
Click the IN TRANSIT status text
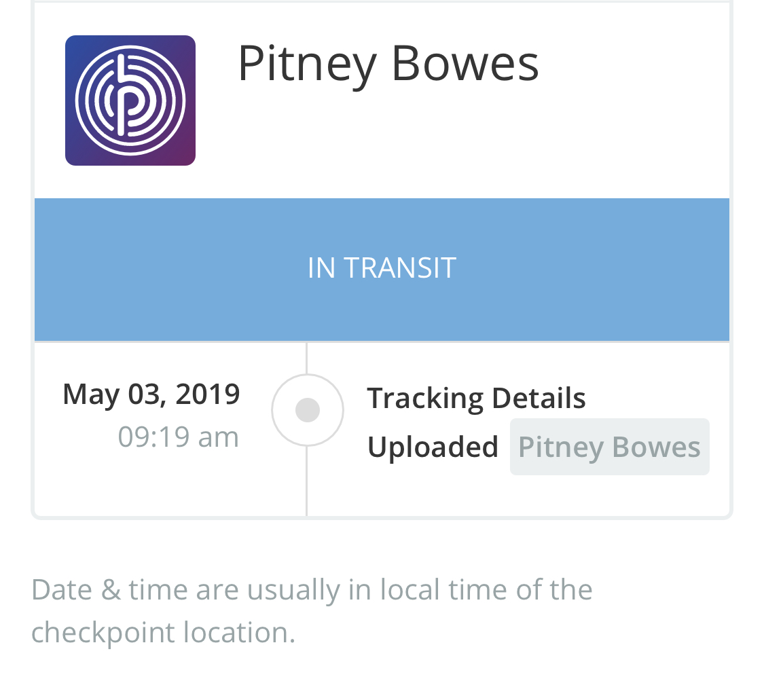[382, 268]
